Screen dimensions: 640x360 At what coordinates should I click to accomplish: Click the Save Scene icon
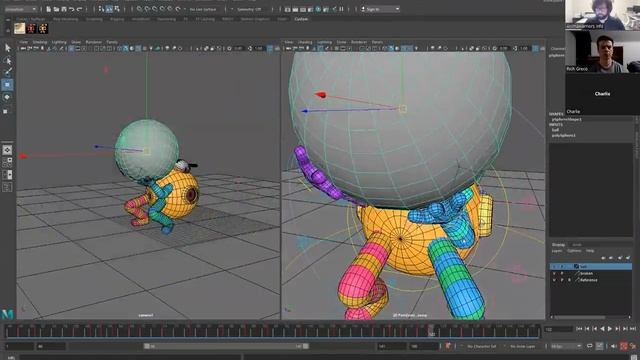[64, 9]
